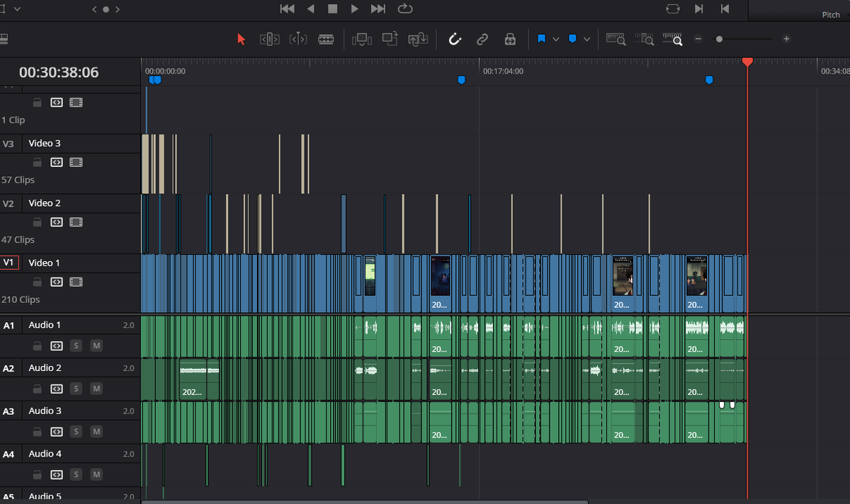The height and width of the screenshot is (504, 850).
Task: Solo the Audio 1 track
Action: point(75,345)
